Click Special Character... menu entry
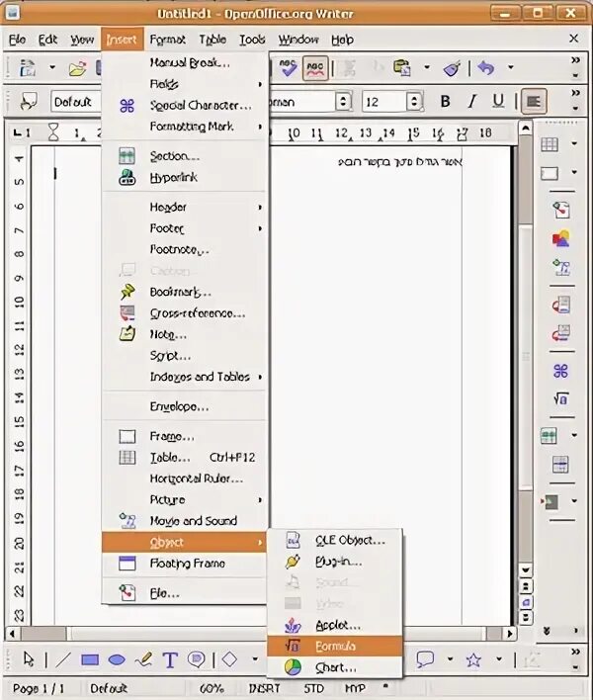 185,106
